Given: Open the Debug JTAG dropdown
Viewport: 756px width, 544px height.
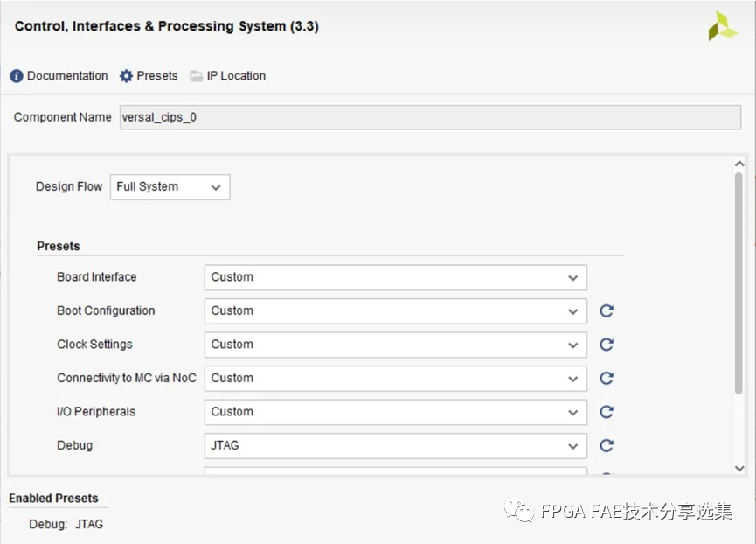Looking at the screenshot, I should pyautogui.click(x=395, y=445).
